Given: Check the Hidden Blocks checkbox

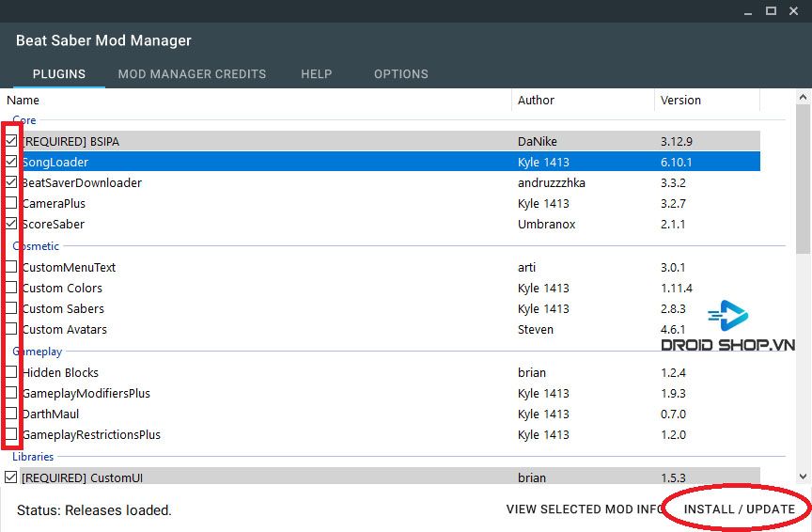Looking at the screenshot, I should [11, 372].
